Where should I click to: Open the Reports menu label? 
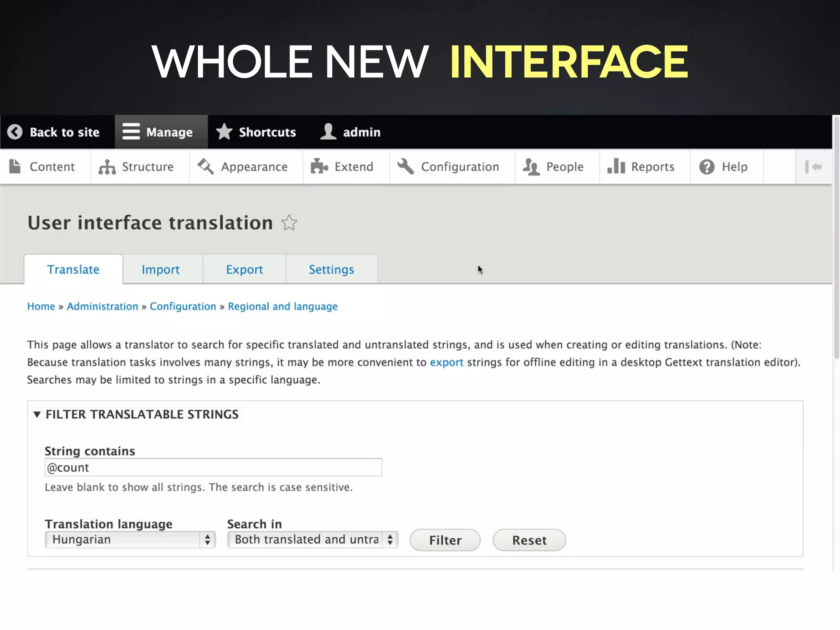(653, 167)
